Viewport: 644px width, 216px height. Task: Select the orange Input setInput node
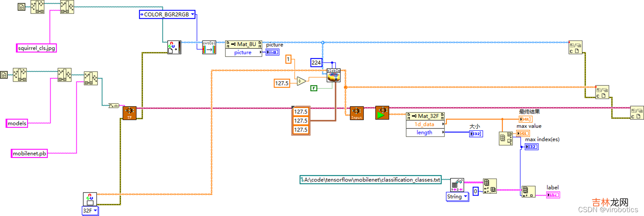[x=356, y=113]
